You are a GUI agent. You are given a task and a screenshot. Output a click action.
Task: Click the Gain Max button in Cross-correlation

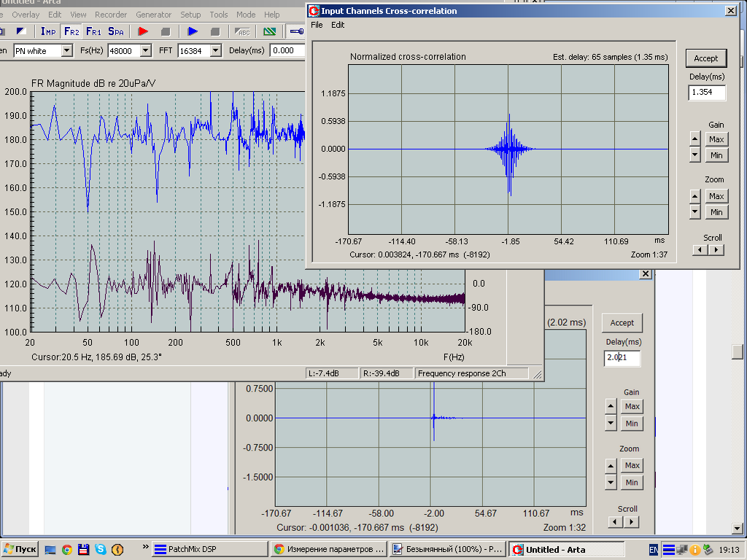click(716, 139)
